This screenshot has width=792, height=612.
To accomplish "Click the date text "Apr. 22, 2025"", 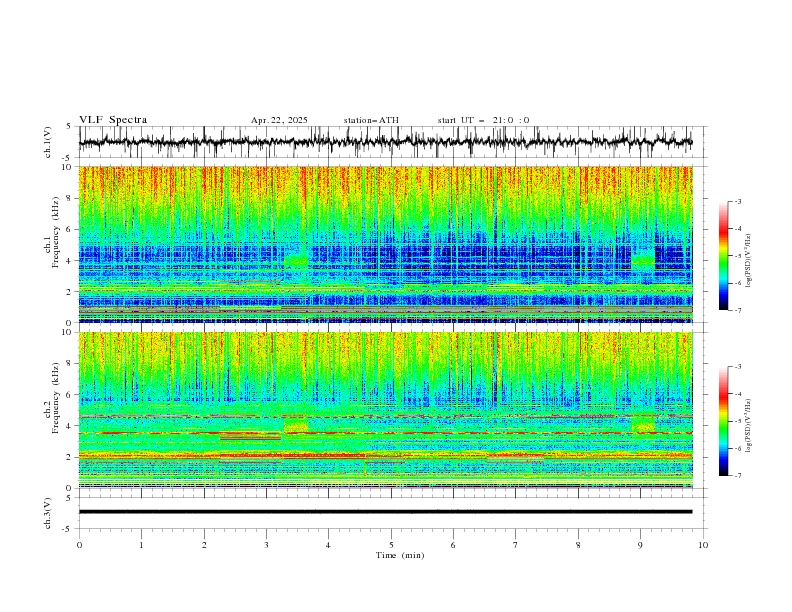I will click(x=279, y=120).
